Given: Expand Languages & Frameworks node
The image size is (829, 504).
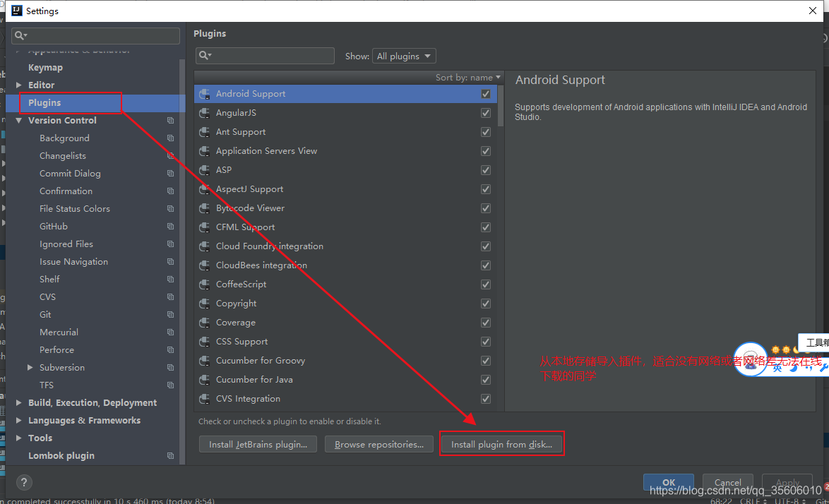Looking at the screenshot, I should (x=19, y=421).
